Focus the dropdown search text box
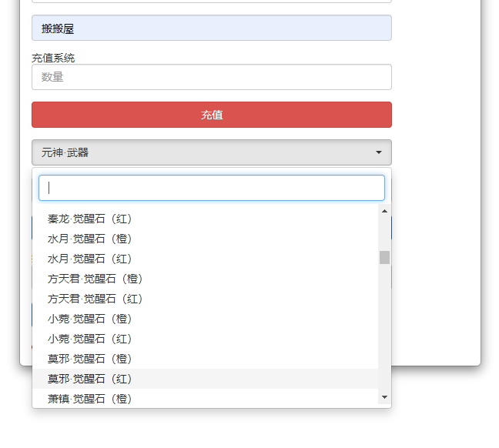Viewport: 499px width, 448px height. pyautogui.click(x=211, y=188)
